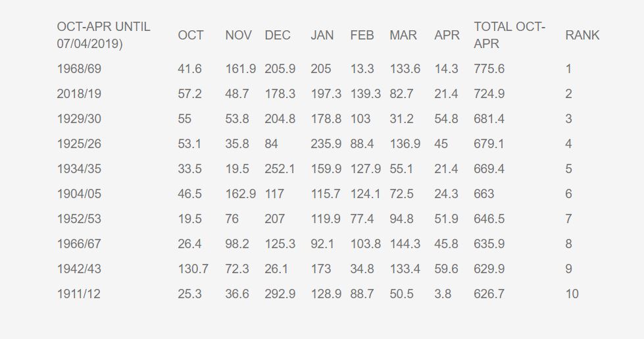Click the 130.7 October value for 1942/43

point(193,269)
